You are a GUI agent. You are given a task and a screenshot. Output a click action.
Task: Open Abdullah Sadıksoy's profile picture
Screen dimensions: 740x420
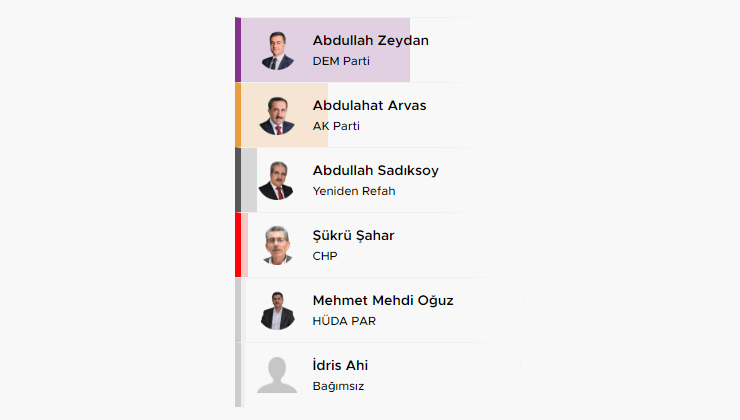(277, 180)
